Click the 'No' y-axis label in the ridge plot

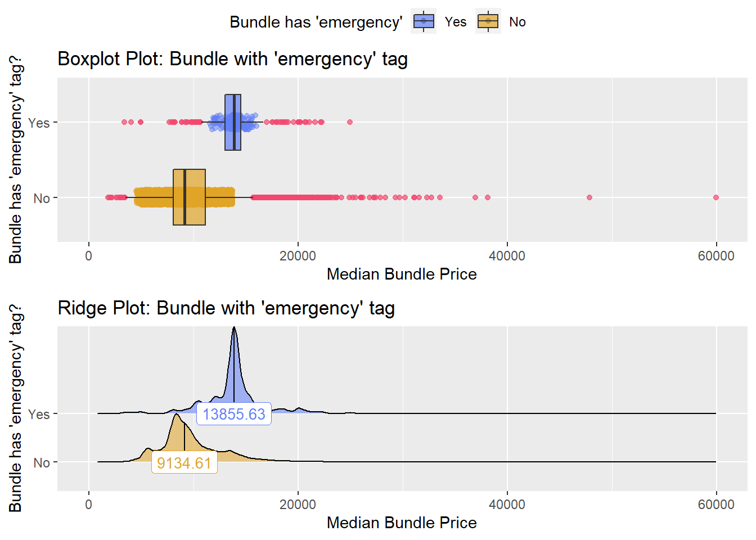pyautogui.click(x=42, y=463)
